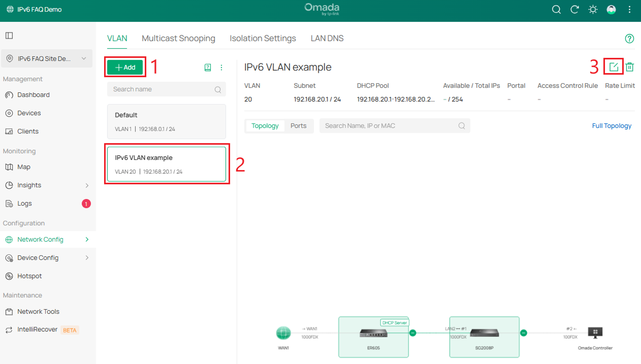The image size is (641, 364).
Task: Click the help question mark icon
Action: (629, 38)
